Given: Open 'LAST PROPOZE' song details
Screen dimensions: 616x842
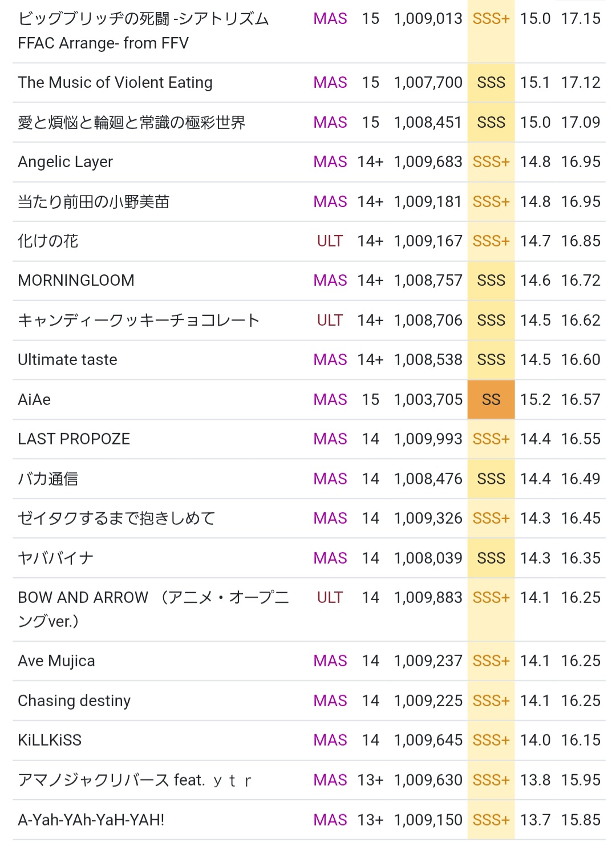Looking at the screenshot, I should pos(74,439).
